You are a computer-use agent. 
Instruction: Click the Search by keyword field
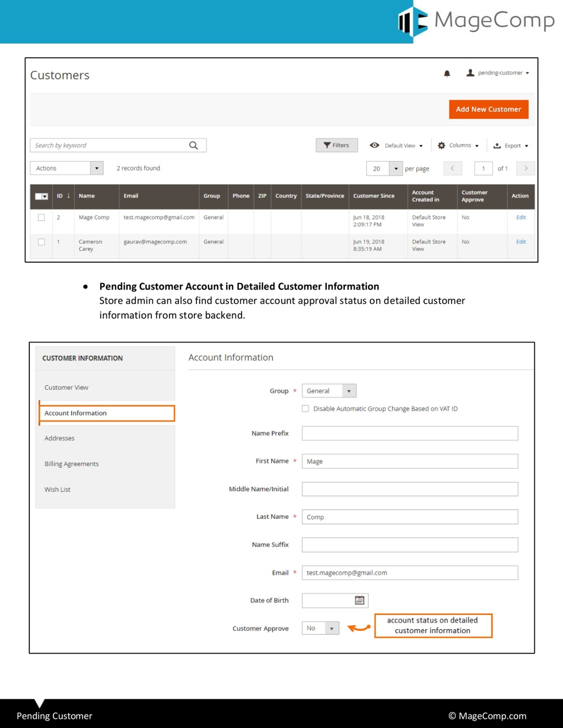[x=118, y=145]
